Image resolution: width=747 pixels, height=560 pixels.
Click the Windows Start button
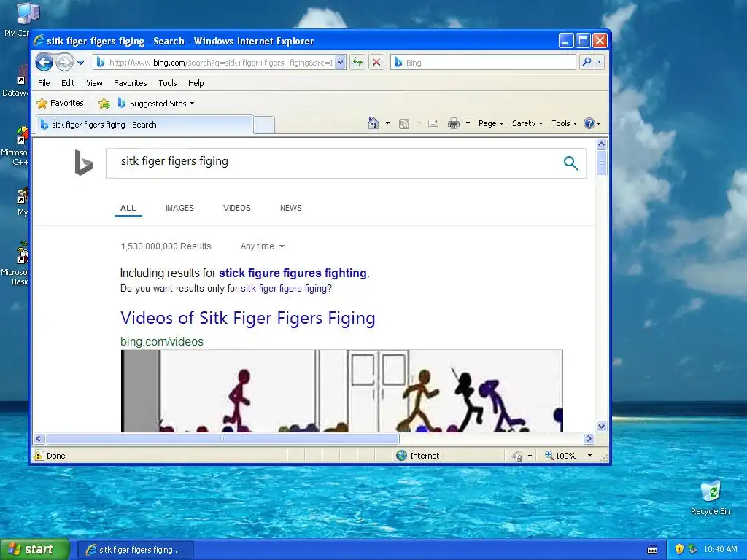pos(34,550)
